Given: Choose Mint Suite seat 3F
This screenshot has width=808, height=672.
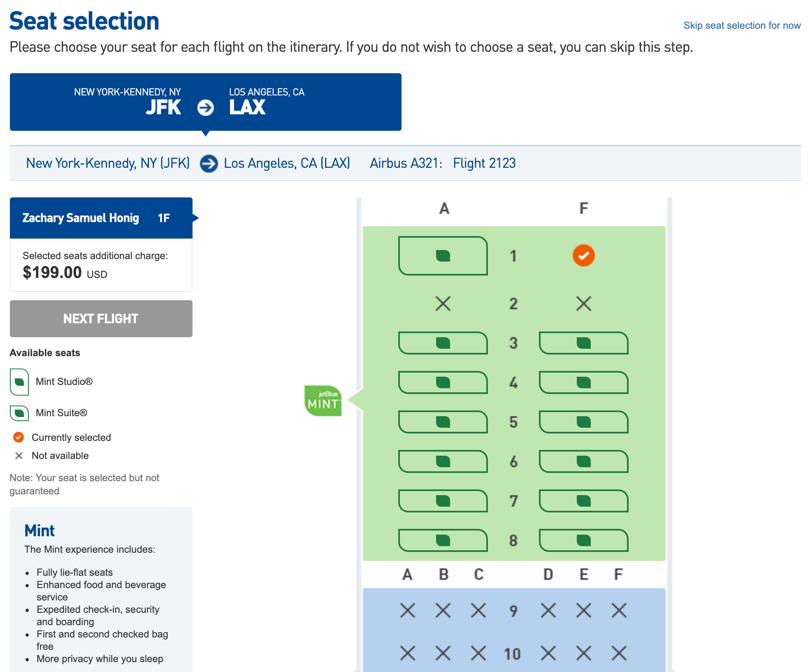Looking at the screenshot, I should (583, 343).
